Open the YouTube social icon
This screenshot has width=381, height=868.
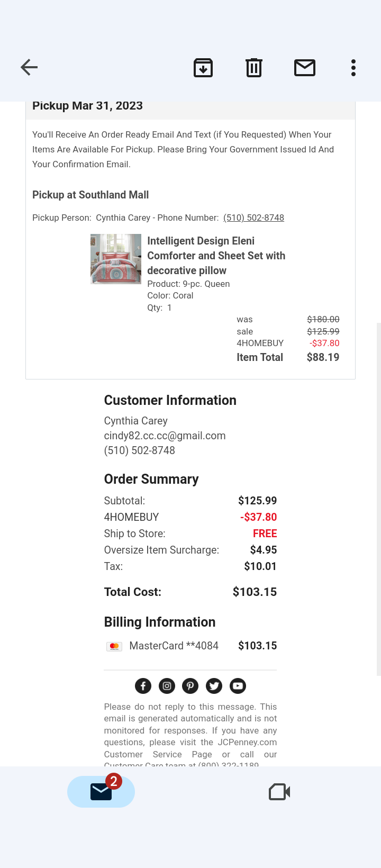[238, 686]
